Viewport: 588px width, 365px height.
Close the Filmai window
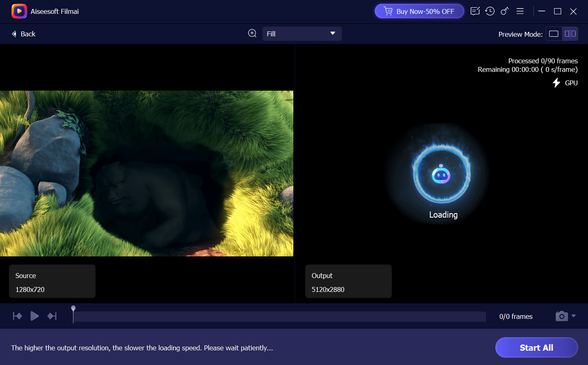(573, 11)
